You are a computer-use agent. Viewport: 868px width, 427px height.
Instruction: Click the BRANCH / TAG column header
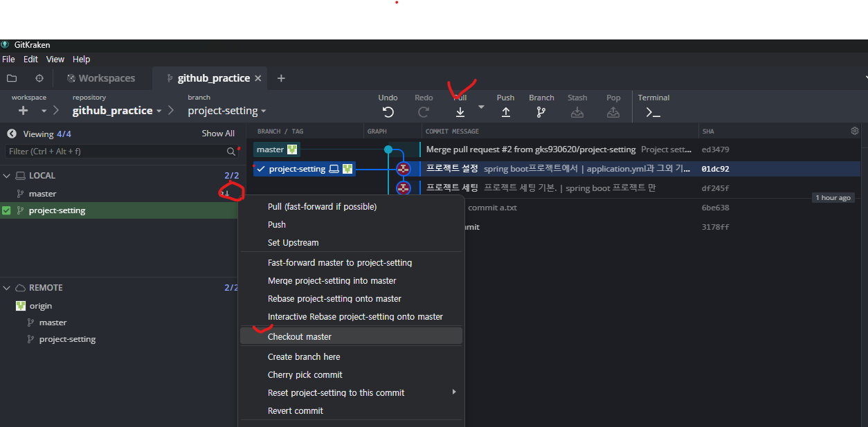[280, 131]
